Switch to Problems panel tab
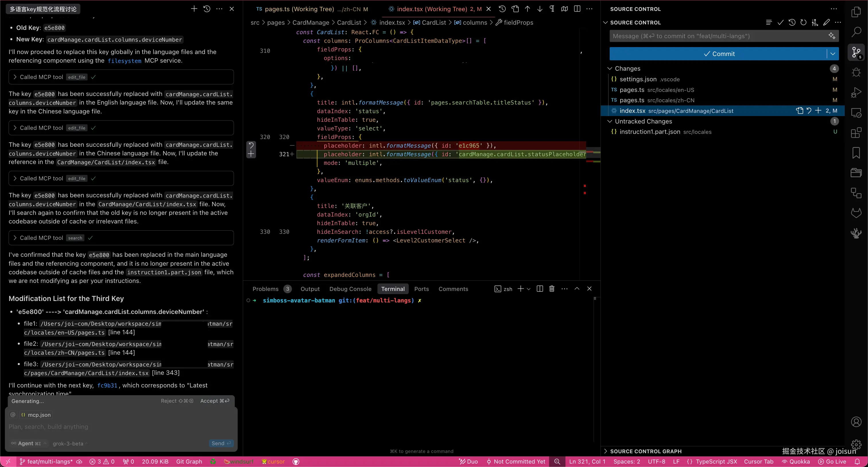Screen dimensions: 868x467 [265, 289]
